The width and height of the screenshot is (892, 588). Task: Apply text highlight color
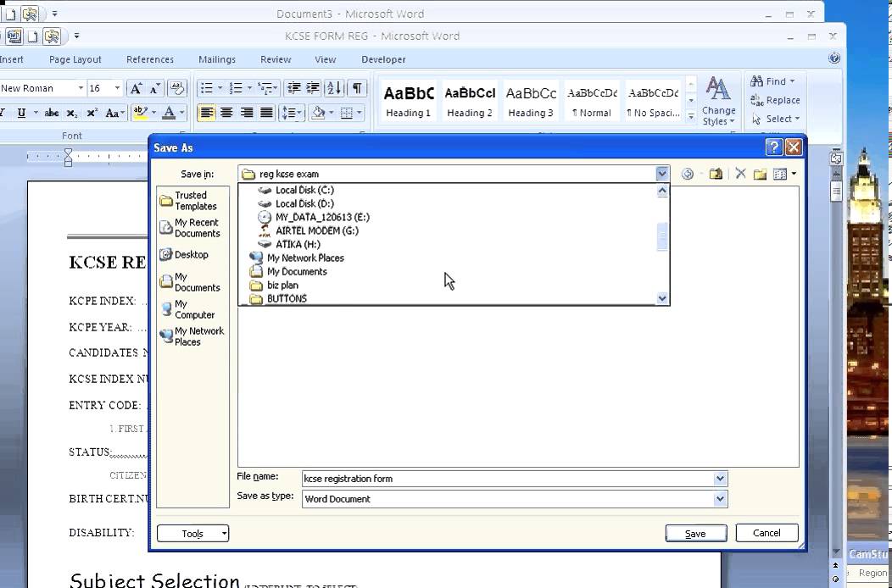[140, 113]
